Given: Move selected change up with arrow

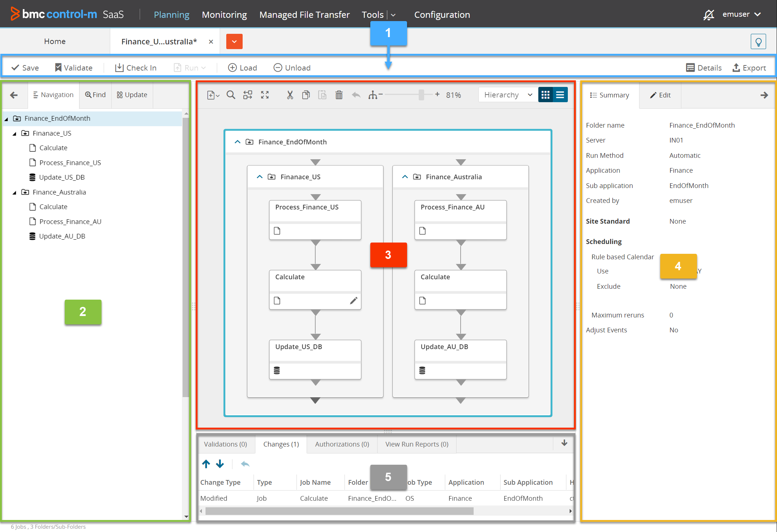Looking at the screenshot, I should 206,464.
